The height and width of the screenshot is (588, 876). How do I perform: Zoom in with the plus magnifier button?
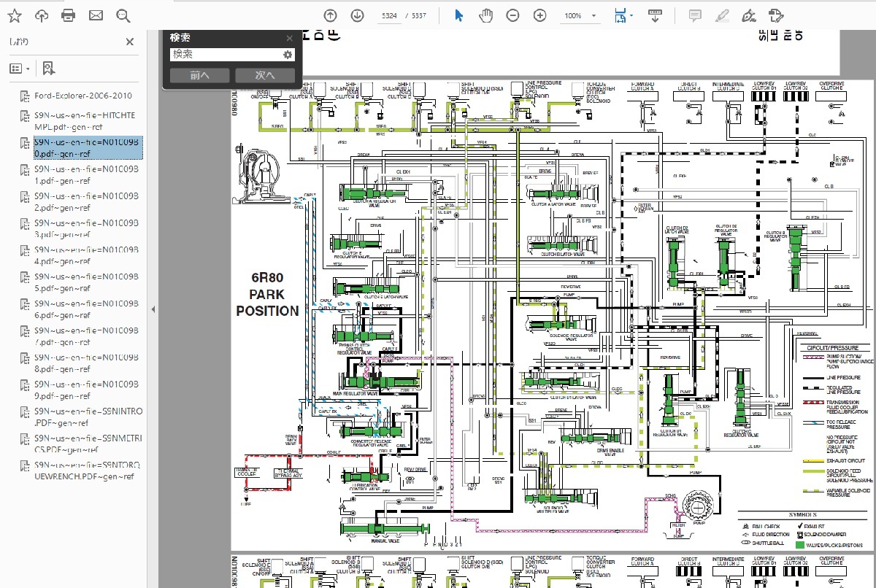(540, 15)
